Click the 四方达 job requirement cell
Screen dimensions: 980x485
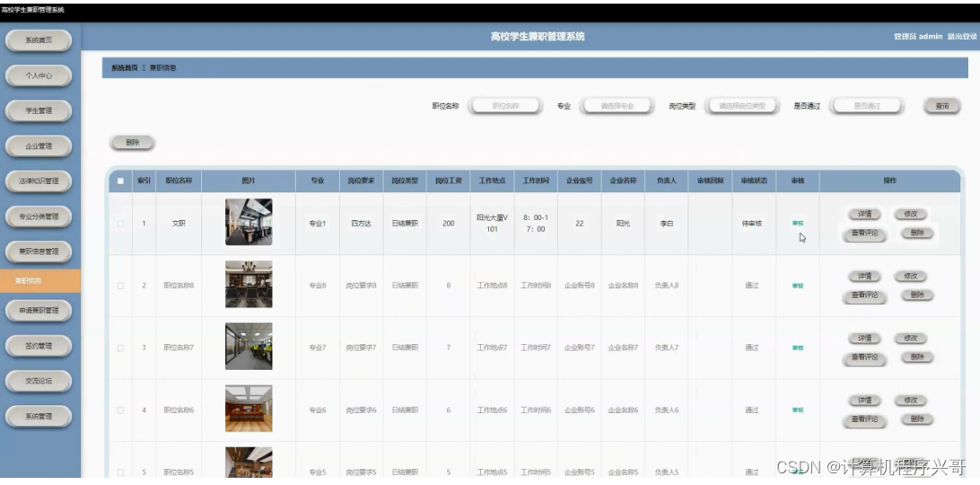(361, 224)
